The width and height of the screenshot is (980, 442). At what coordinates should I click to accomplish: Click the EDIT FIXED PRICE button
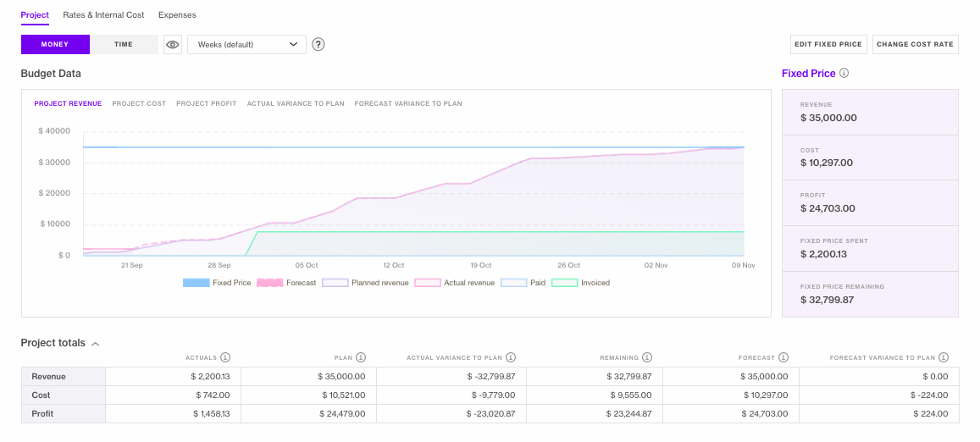coord(828,44)
